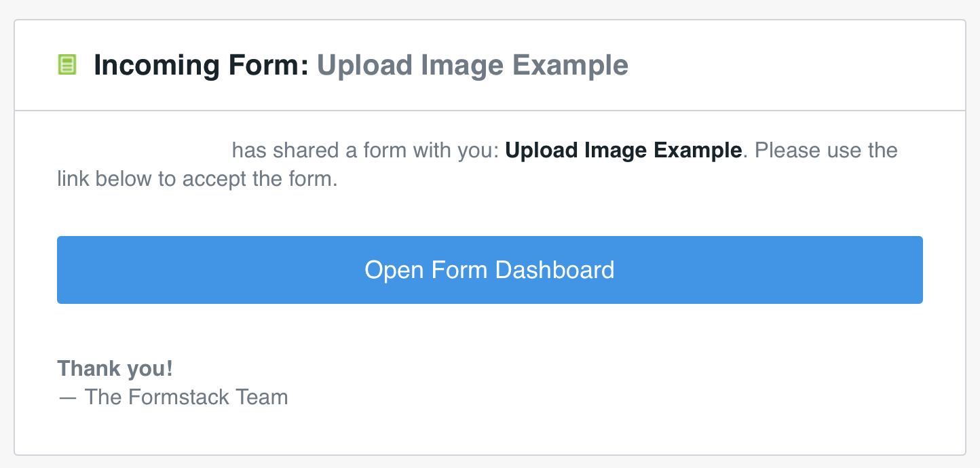Image resolution: width=980 pixels, height=468 pixels.
Task: Click gray page background outside the card
Action: click(x=489, y=8)
